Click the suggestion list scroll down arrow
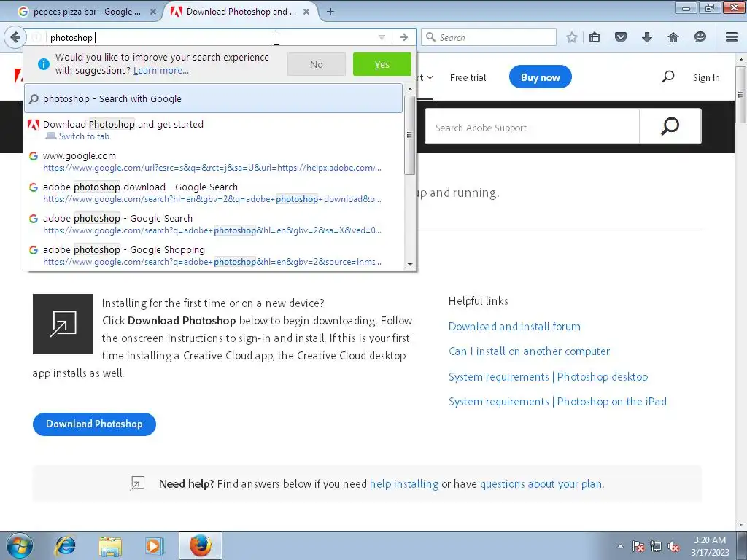The image size is (747, 560). pyautogui.click(x=410, y=264)
